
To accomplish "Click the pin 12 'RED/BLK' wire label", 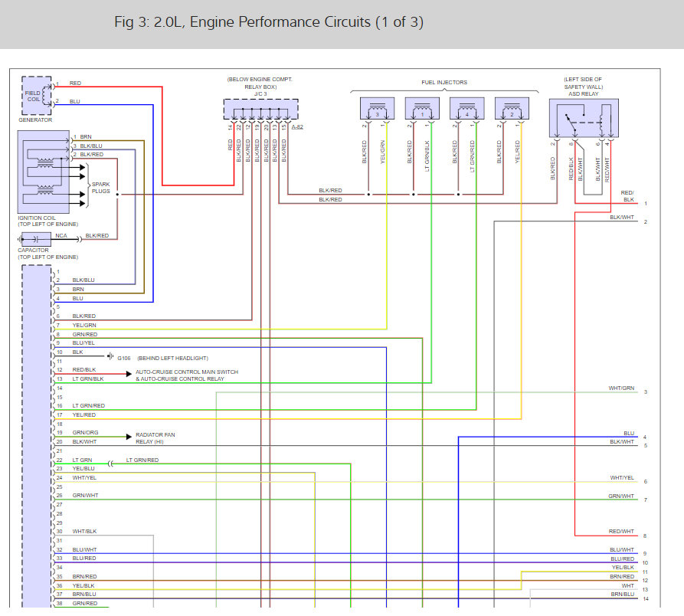I will (x=84, y=369).
